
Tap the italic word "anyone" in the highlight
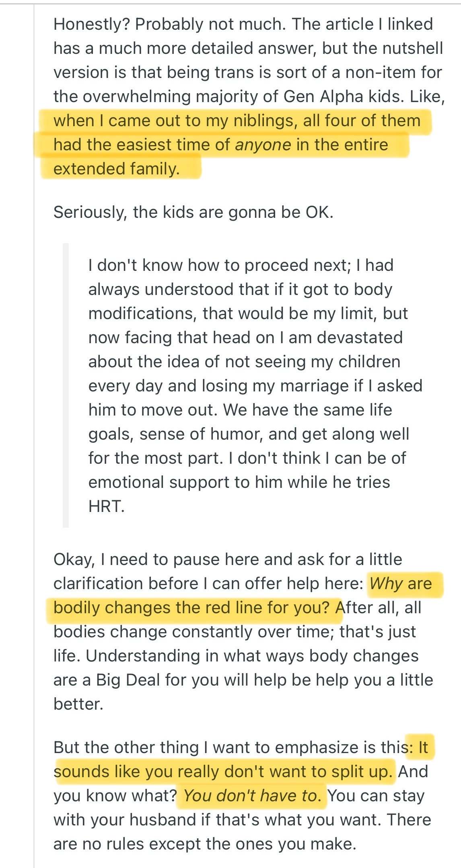point(263,145)
